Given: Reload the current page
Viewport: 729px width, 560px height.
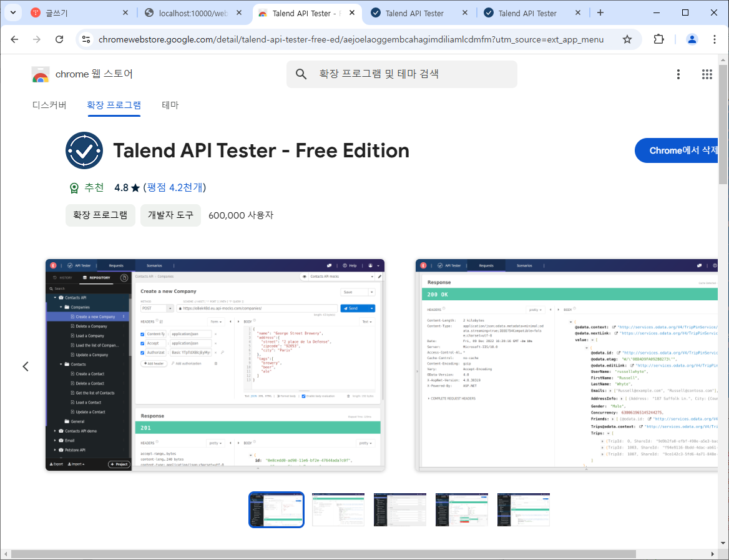Looking at the screenshot, I should pos(59,39).
